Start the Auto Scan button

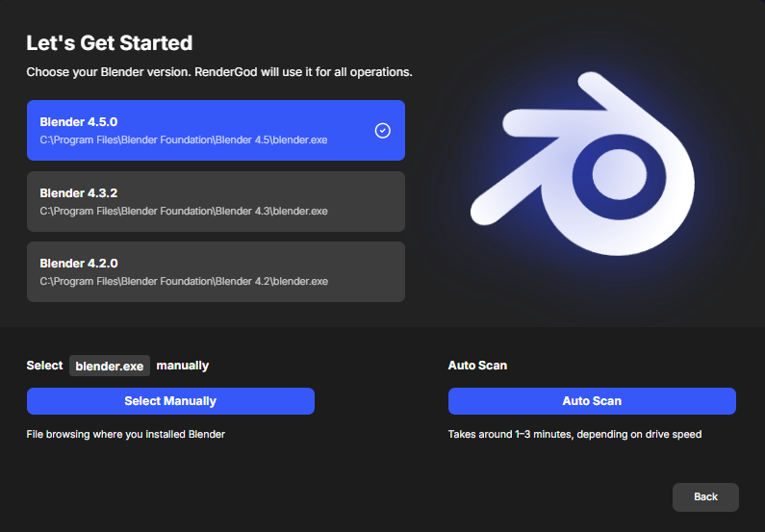tap(592, 401)
